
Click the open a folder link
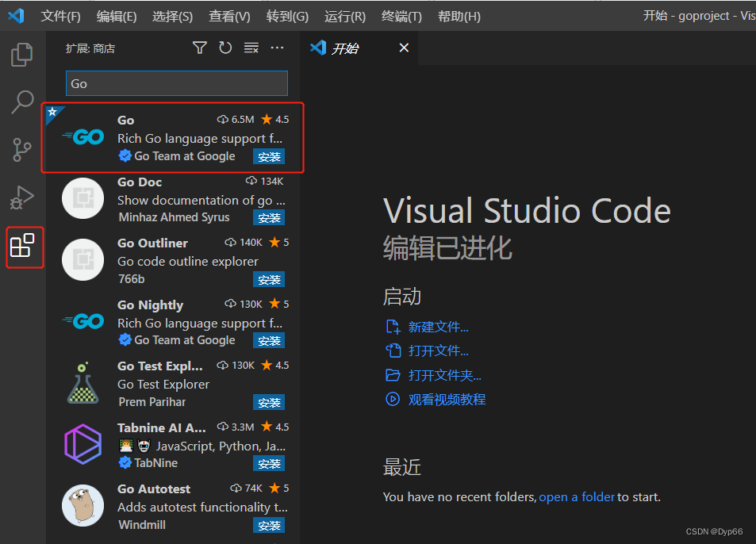577,496
